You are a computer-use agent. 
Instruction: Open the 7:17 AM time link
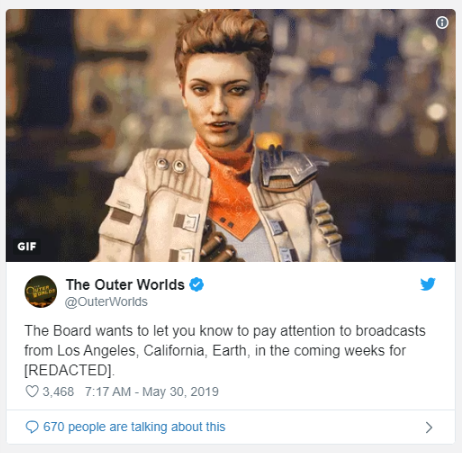coord(108,392)
